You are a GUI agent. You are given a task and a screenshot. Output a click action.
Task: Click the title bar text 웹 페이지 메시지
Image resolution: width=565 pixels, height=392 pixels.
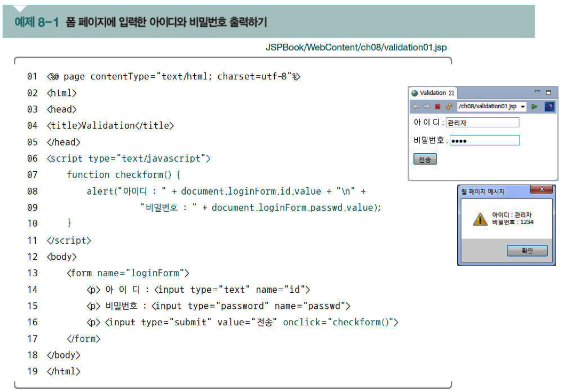point(482,191)
